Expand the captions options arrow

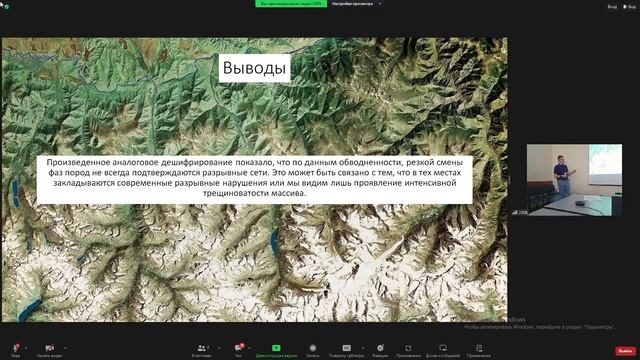point(363,348)
